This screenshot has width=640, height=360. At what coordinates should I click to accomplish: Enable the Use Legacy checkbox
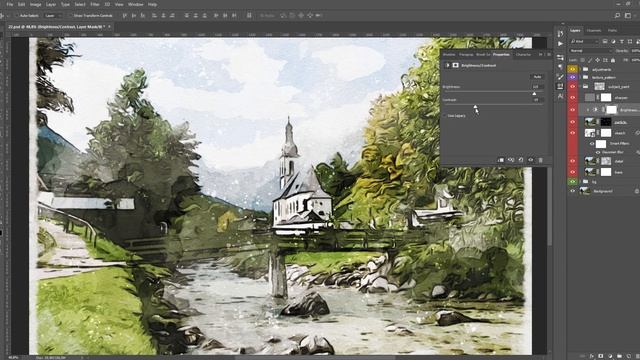(x=445, y=116)
